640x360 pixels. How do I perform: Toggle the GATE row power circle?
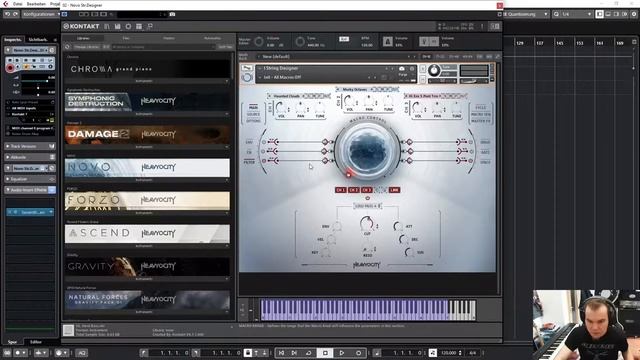click(x=471, y=152)
